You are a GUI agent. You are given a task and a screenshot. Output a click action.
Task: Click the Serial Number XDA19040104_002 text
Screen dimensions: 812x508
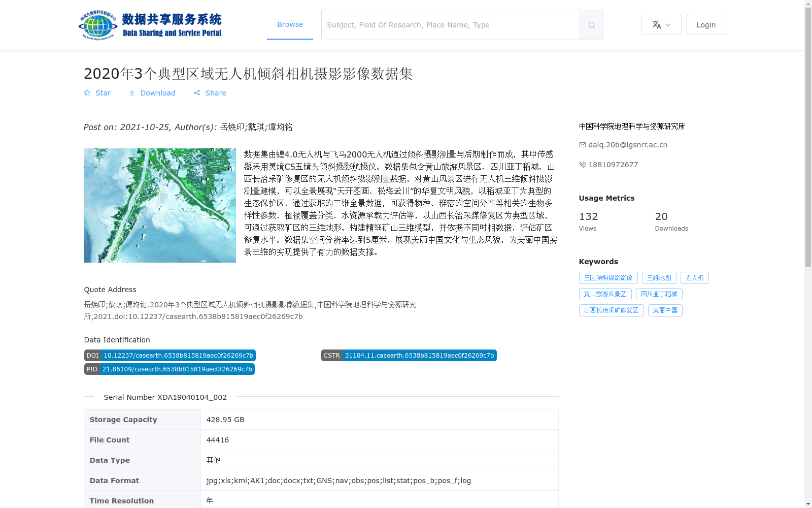(165, 397)
